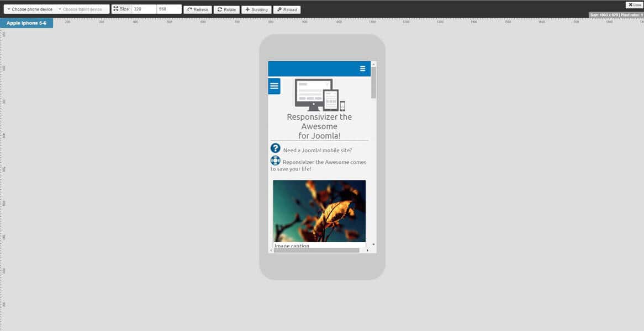The height and width of the screenshot is (331, 644).
Task: Click the size and pixel ratio status label
Action: 616,15
